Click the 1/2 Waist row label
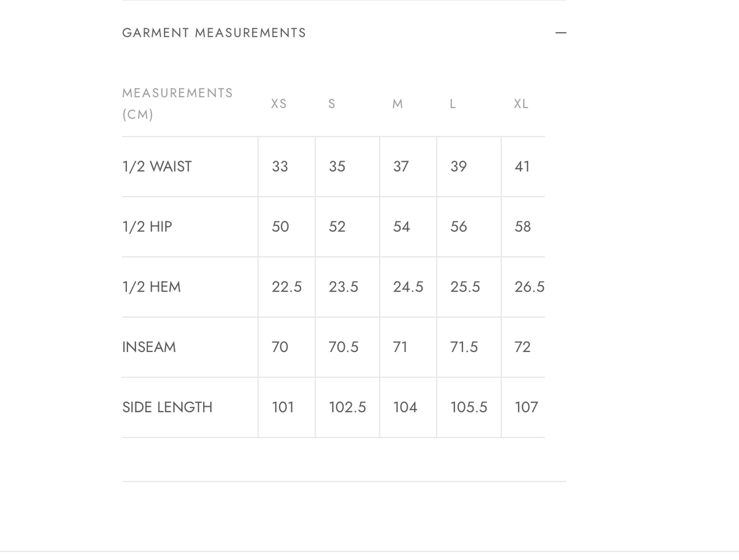This screenshot has width=739, height=560. click(x=157, y=167)
